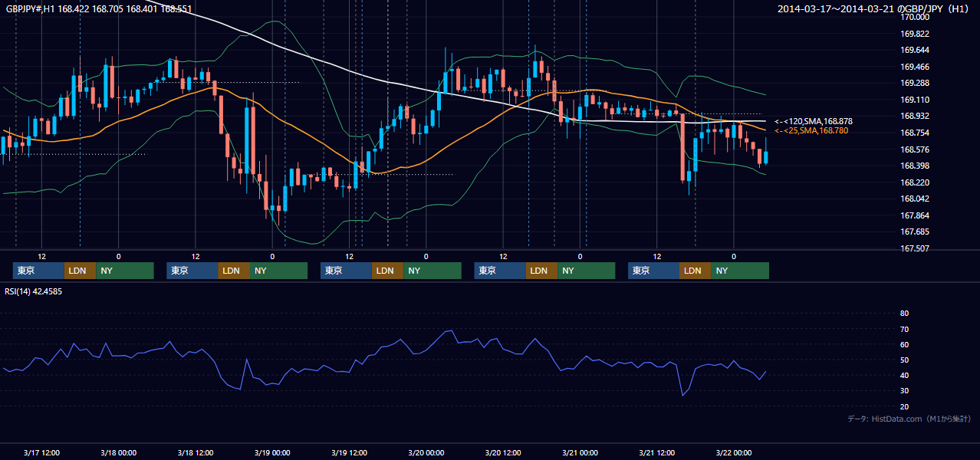This screenshot has width=980, height=460.
Task: Click the 169.466 price axis value
Action: pyautogui.click(x=915, y=67)
